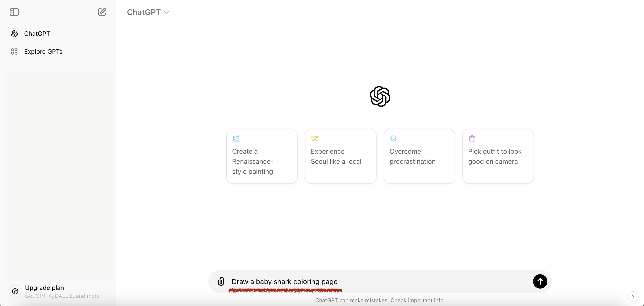Open the ChatGPT model selector dropdown
The height and width of the screenshot is (306, 644).
coord(148,12)
